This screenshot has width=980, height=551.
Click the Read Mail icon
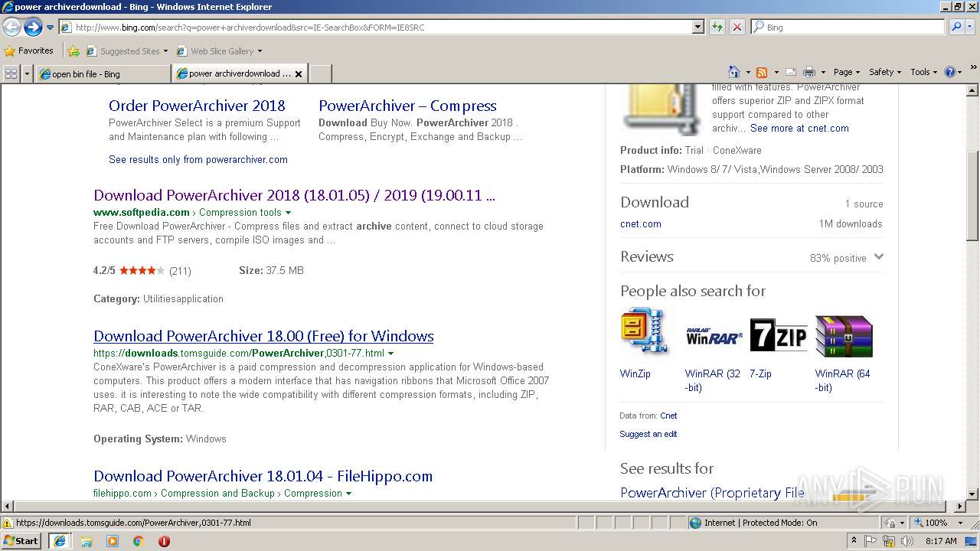791,72
